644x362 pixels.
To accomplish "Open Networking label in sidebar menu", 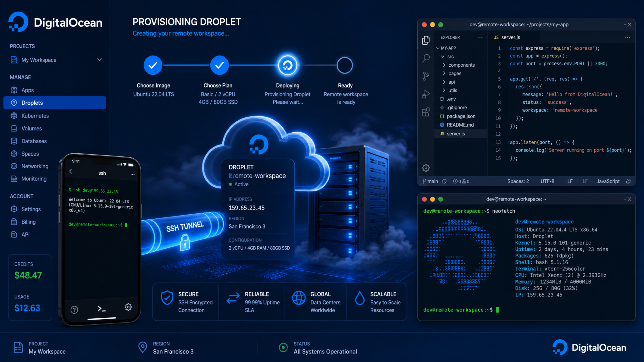I will [x=35, y=166].
